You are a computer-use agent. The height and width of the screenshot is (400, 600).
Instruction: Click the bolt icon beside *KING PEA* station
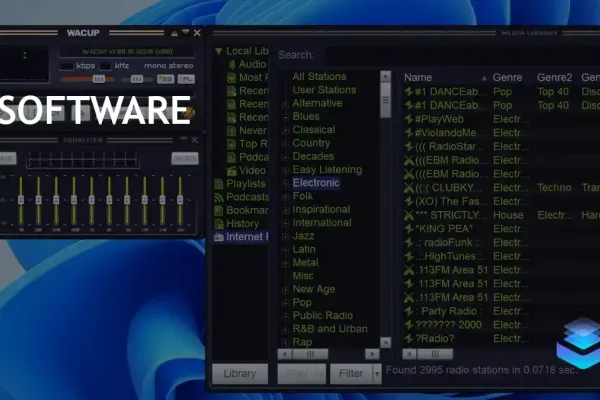point(409,229)
